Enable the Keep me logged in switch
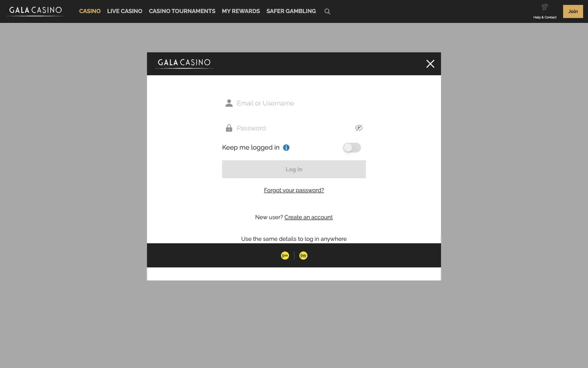 (x=352, y=148)
